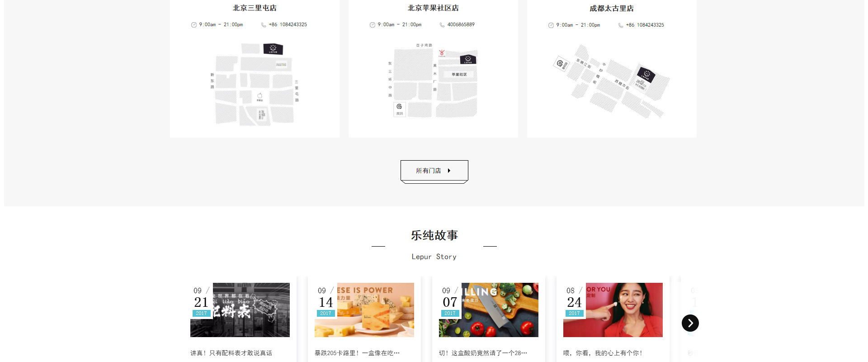This screenshot has height=362, width=868.
Task: Click clock icon for 北京苹果社区店
Action: point(373,25)
